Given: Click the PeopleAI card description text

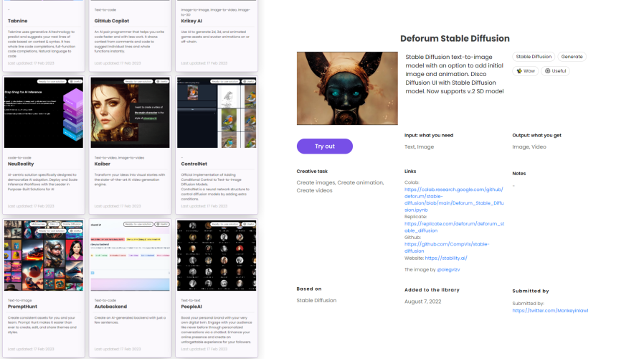Looking at the screenshot, I should coord(217,330).
